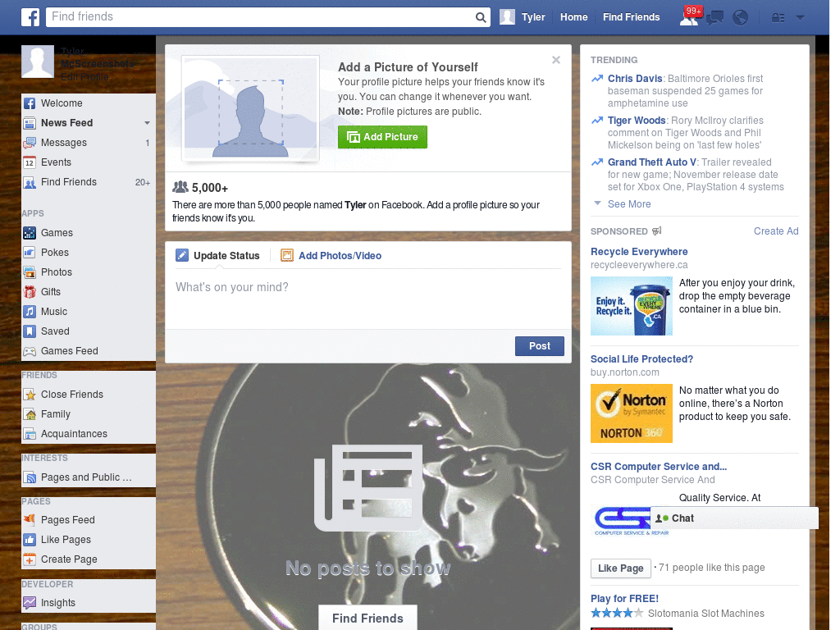
Task: Click the Create Ad link
Action: point(776,231)
